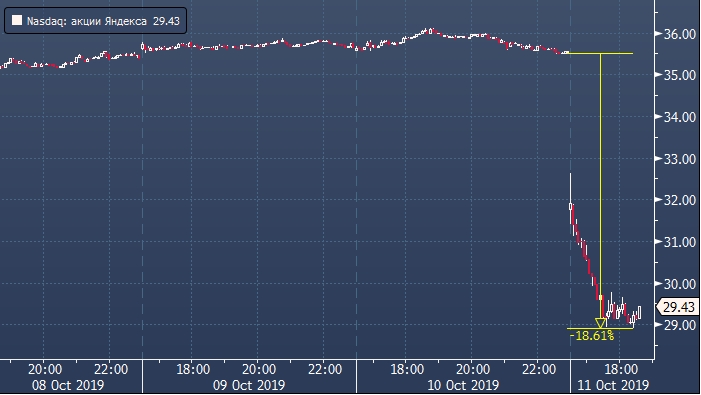Click the legend label Nasdaq: акции Яндекса
Viewport: 701px width, 395px height.
87,21
